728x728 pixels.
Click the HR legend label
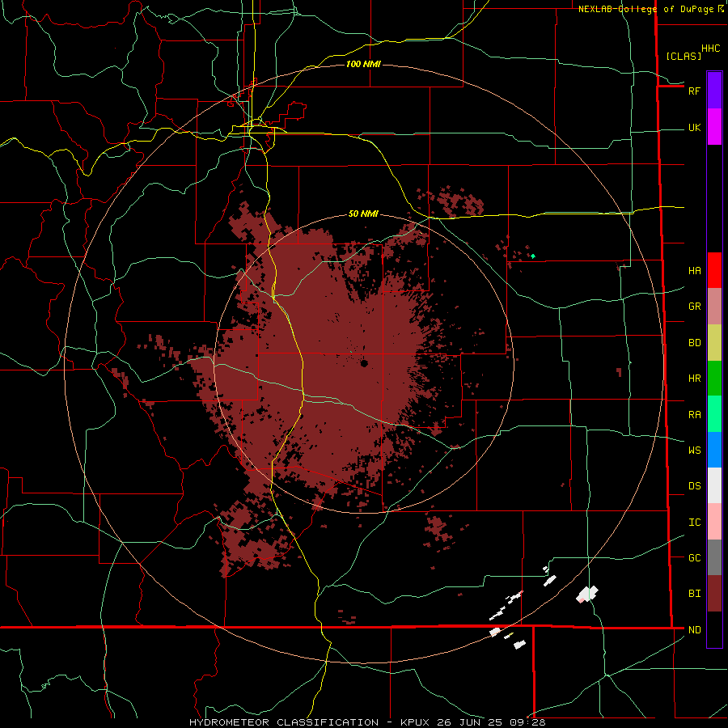tap(694, 379)
